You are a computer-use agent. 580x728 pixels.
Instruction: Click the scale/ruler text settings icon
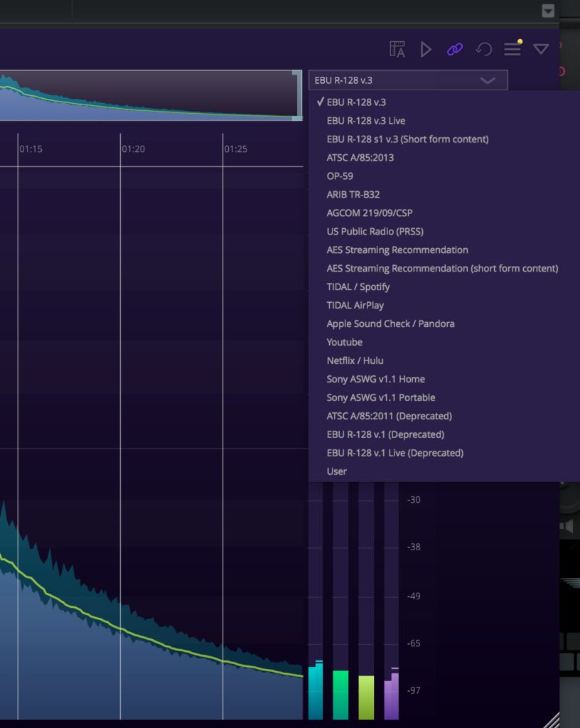[397, 49]
